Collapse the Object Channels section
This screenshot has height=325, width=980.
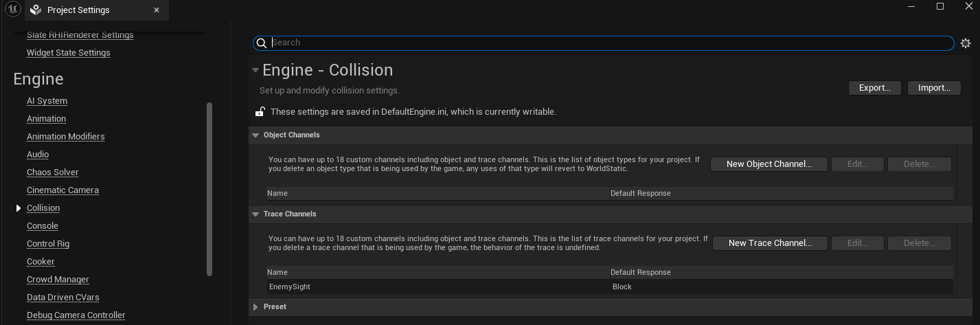tap(255, 135)
